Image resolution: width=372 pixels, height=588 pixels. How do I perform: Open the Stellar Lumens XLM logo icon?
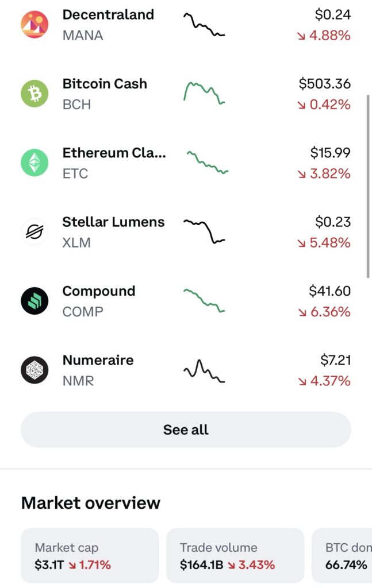34,232
